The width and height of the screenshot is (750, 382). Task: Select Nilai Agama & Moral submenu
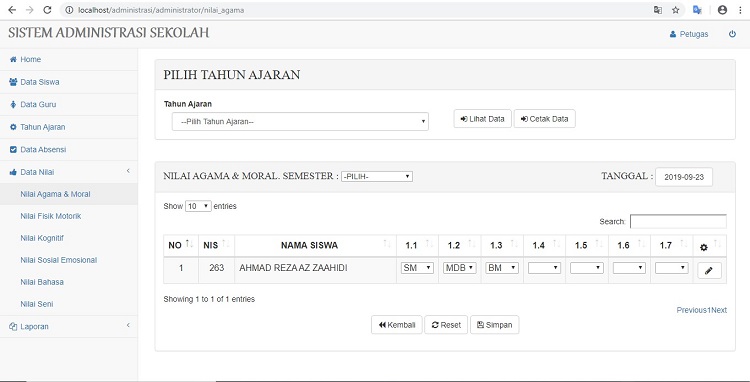[x=69, y=194]
